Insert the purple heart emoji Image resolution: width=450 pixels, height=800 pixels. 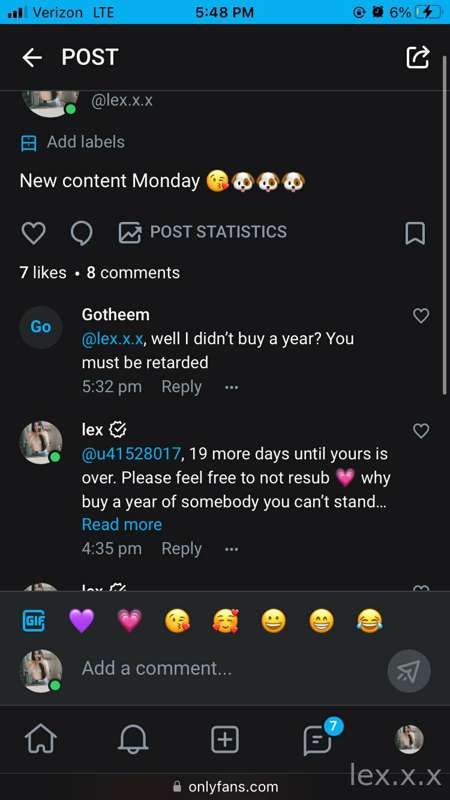coord(82,621)
